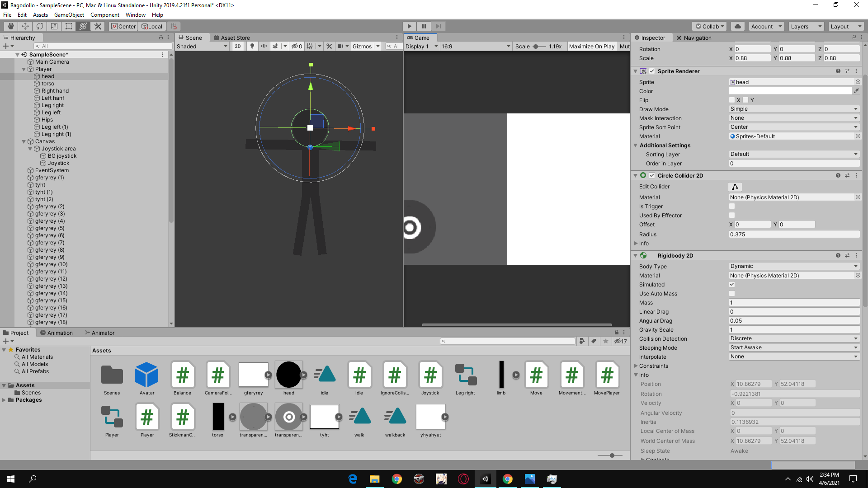Screen dimensions: 868x488
Task: Toggle Local handle rotation mode
Action: (x=152, y=26)
